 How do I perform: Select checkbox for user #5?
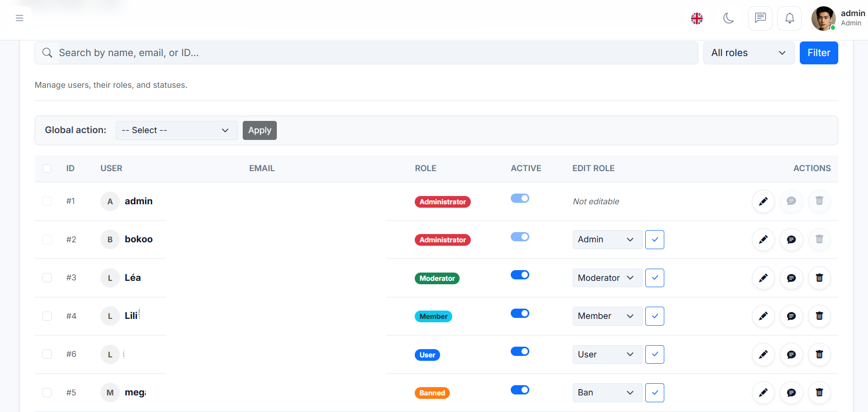click(47, 392)
